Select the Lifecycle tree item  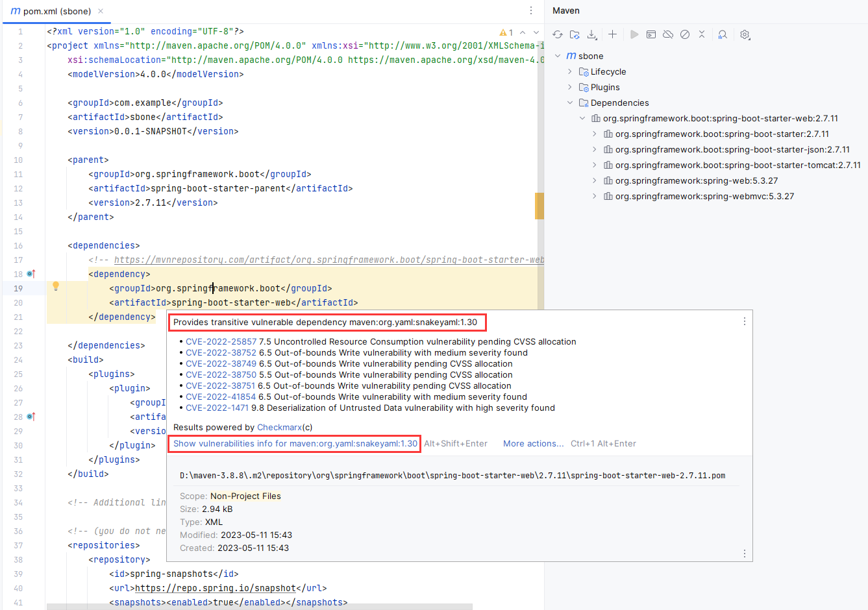[608, 71]
